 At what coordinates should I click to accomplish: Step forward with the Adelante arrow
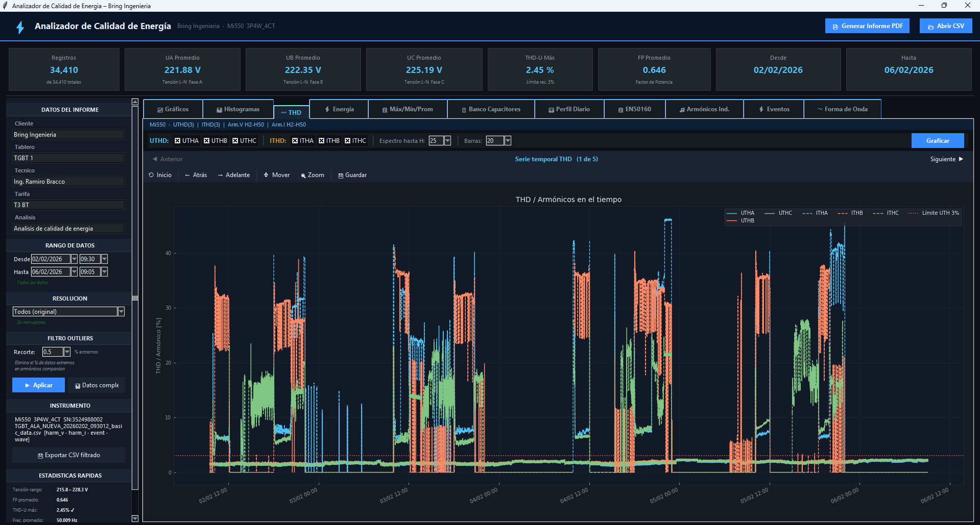click(233, 175)
